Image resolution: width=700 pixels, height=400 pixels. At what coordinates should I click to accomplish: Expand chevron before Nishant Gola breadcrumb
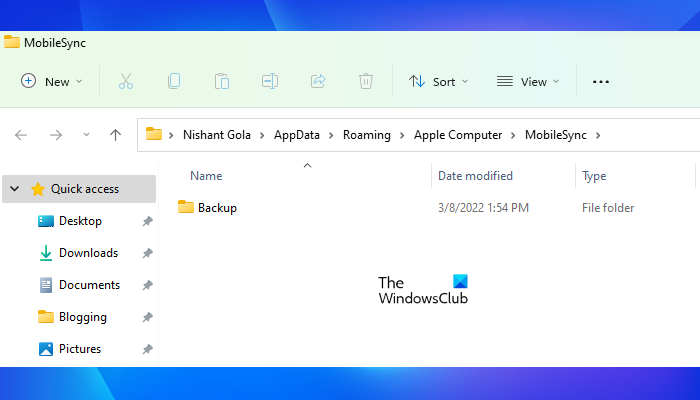pos(171,135)
